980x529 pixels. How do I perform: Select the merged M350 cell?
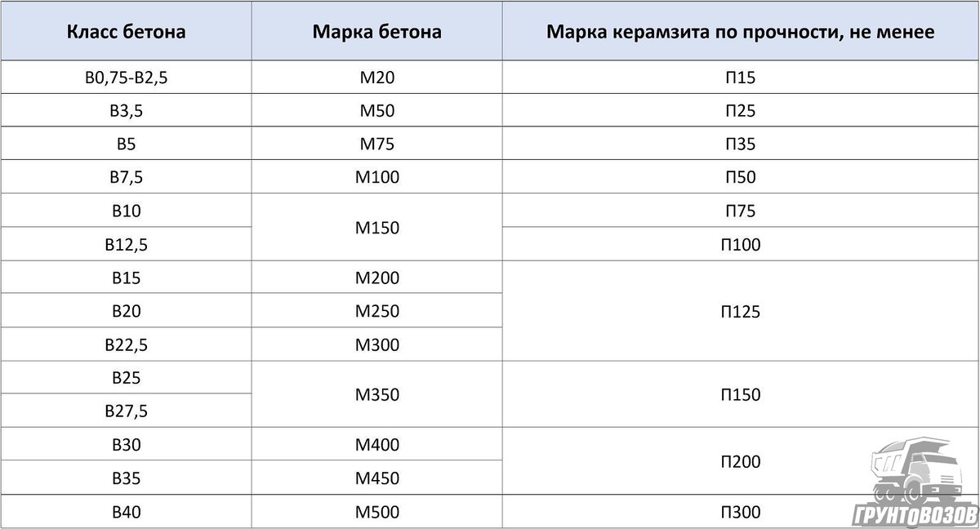pyautogui.click(x=376, y=394)
